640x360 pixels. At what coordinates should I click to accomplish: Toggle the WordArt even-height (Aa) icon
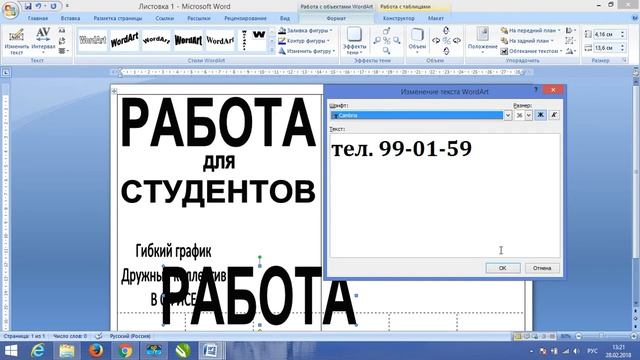coord(62,31)
